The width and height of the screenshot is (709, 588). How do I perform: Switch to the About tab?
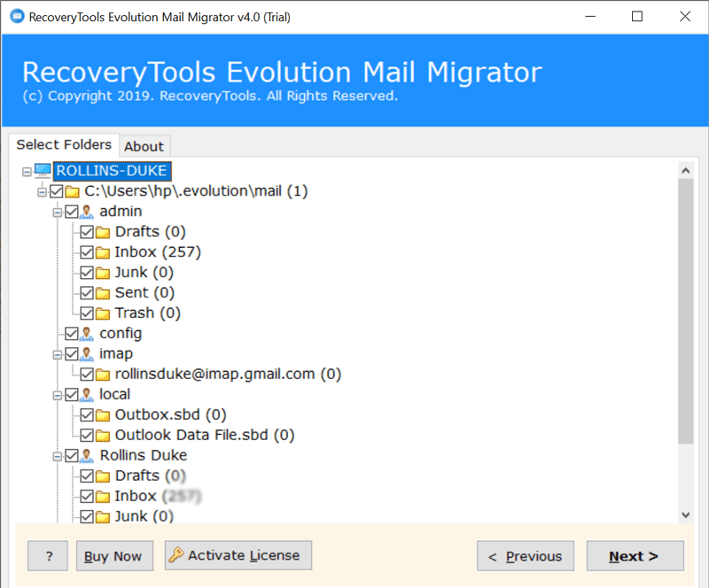tap(144, 146)
